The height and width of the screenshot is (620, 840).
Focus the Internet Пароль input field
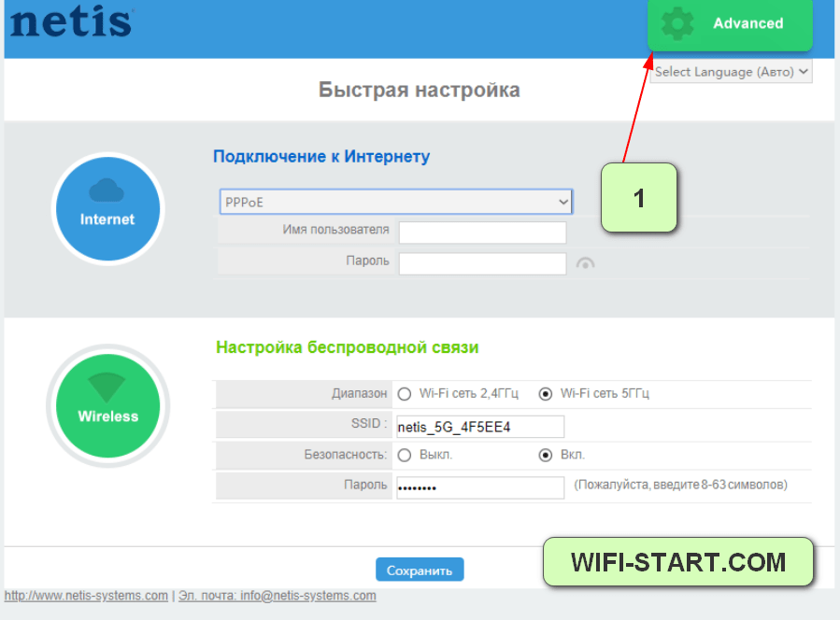(482, 263)
